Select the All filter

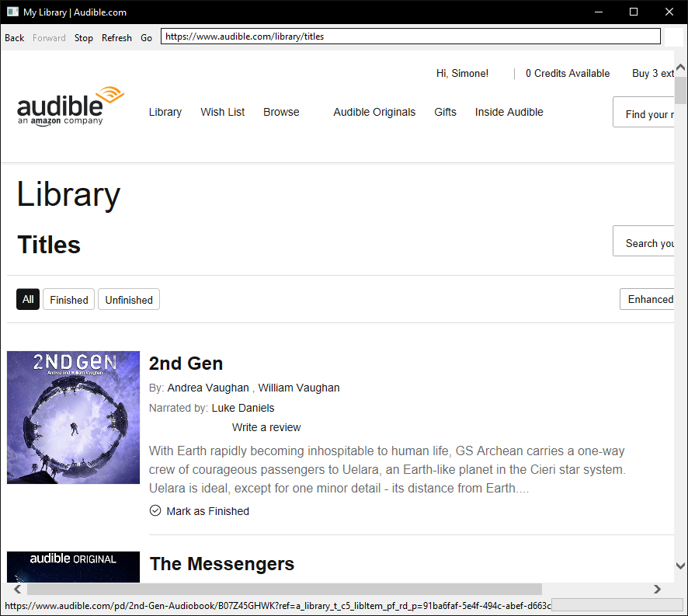pyautogui.click(x=27, y=299)
